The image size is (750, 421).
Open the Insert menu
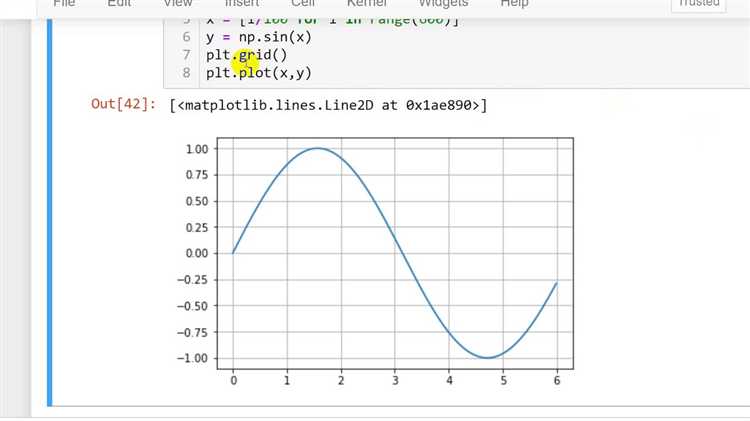tap(242, 3)
